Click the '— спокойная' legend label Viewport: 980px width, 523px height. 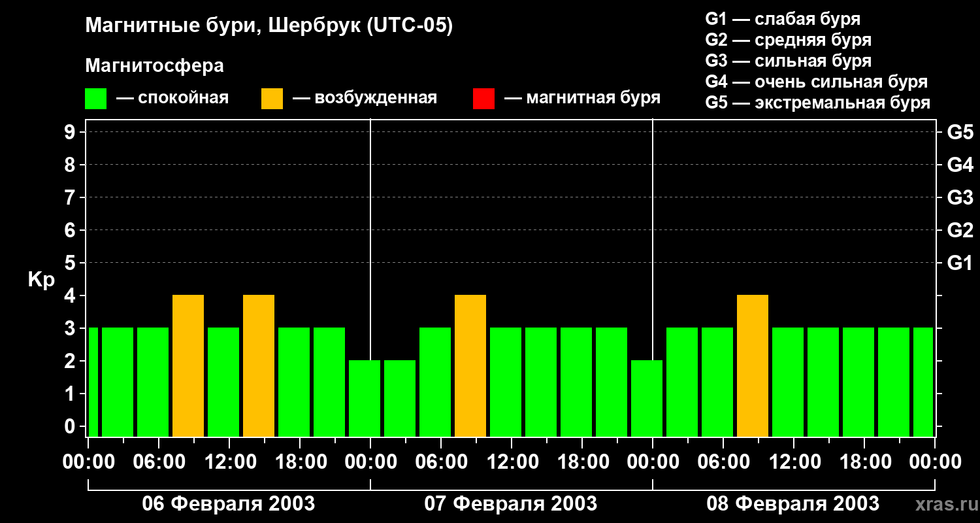172,99
